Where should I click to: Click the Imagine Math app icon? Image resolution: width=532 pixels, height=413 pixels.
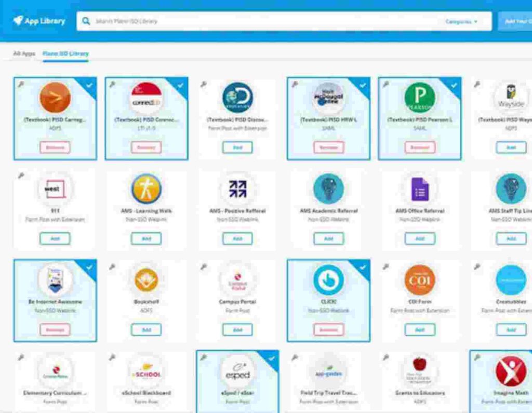[x=511, y=371]
